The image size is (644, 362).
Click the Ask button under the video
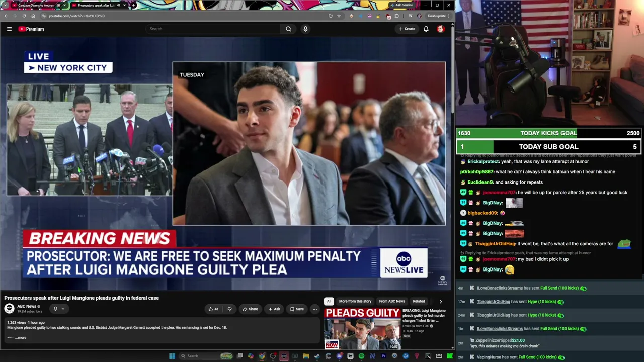[x=274, y=309]
